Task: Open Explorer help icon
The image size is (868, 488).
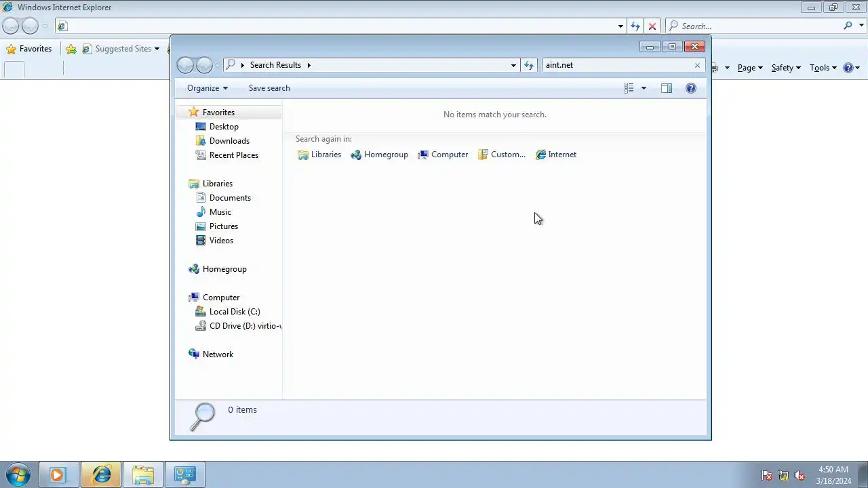Action: tap(690, 88)
